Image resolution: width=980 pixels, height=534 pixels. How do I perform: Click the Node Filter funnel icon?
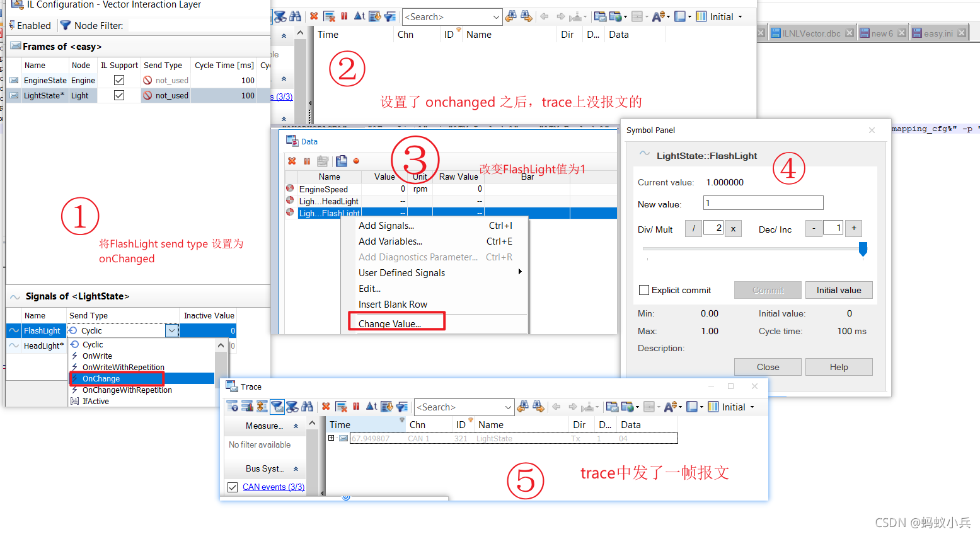(65, 25)
